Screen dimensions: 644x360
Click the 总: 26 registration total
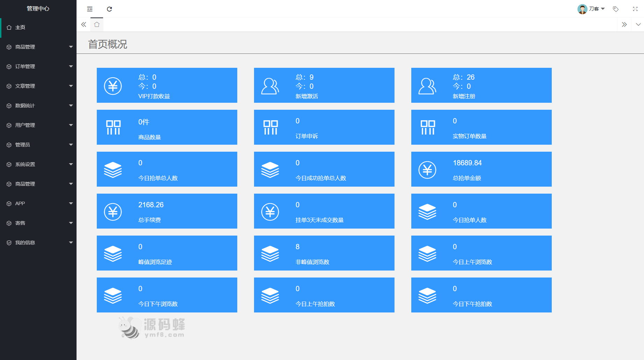coord(464,77)
